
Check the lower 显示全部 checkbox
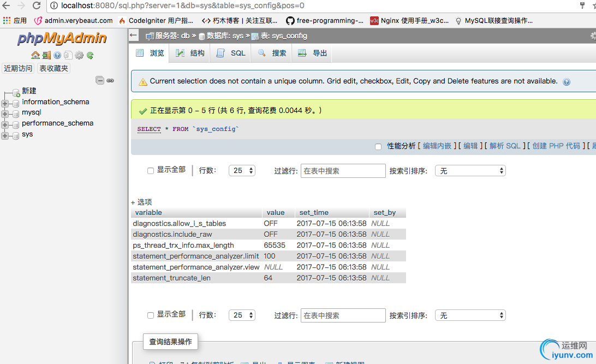pyautogui.click(x=151, y=315)
